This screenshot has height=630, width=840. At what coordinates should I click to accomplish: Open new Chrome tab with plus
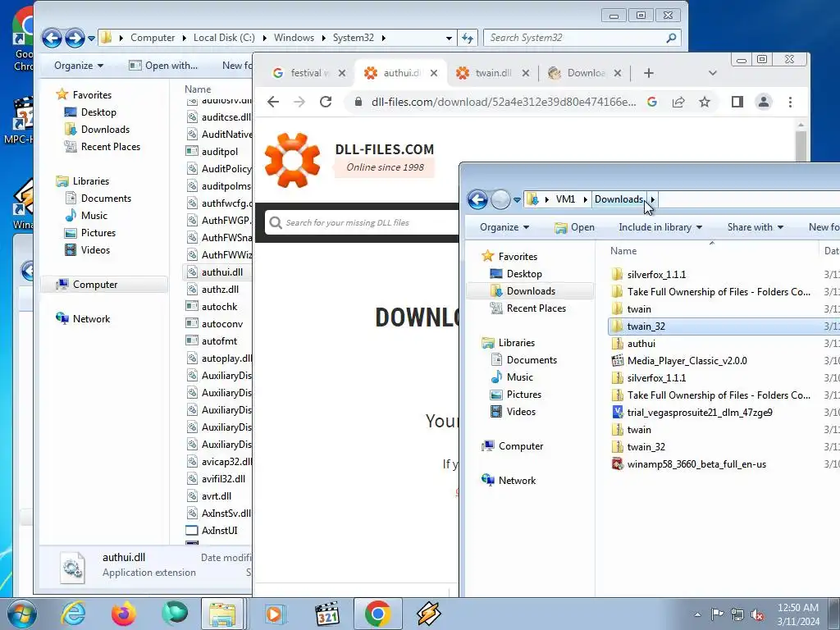(649, 73)
